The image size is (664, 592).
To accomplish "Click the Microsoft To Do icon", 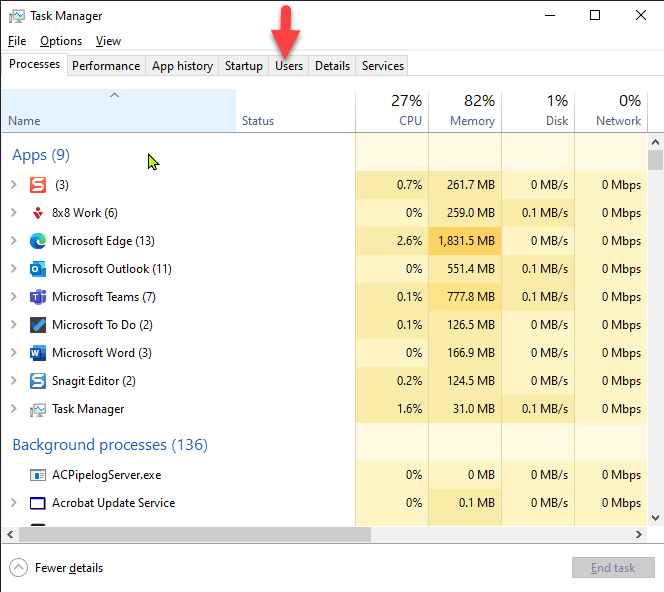I will 38,325.
